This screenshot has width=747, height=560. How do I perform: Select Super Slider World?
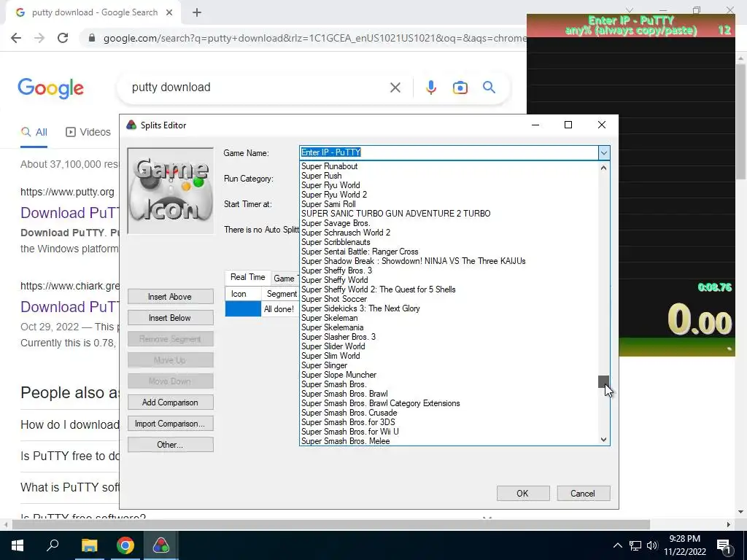coord(333,346)
